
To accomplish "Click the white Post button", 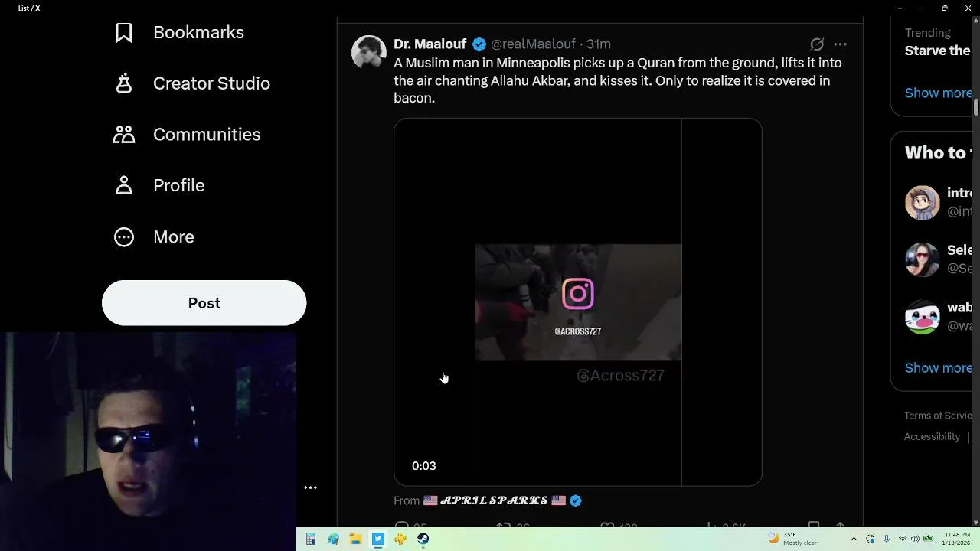I will click(204, 303).
